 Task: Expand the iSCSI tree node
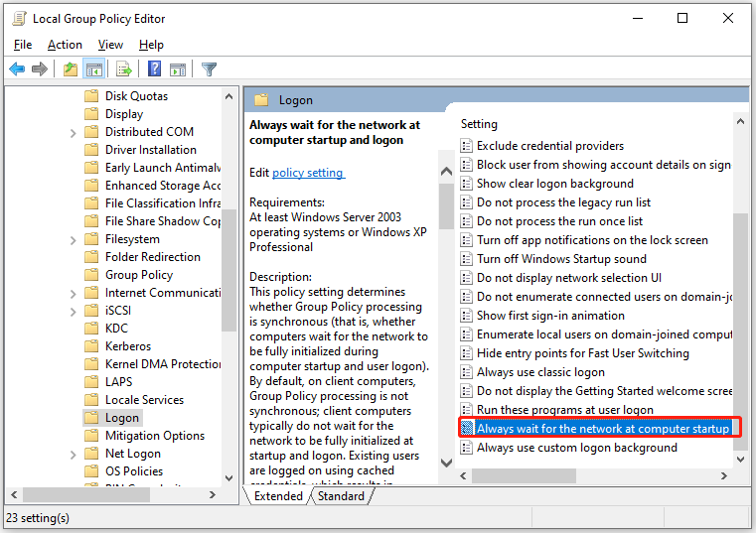coord(73,312)
